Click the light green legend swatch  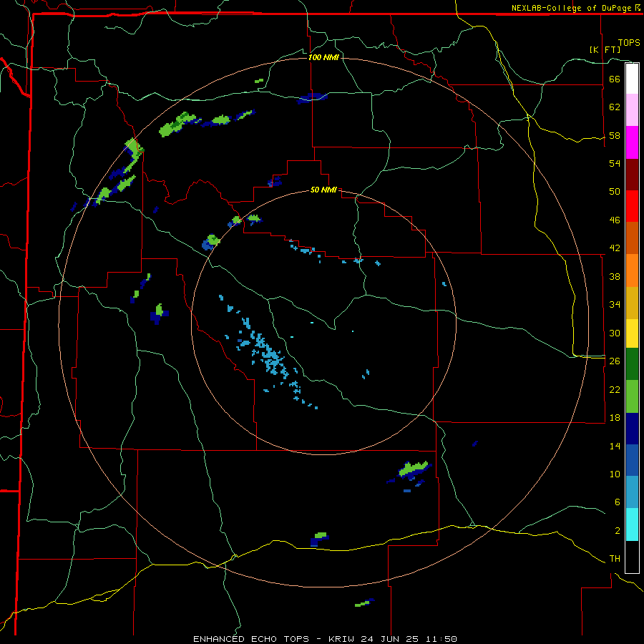pos(632,396)
